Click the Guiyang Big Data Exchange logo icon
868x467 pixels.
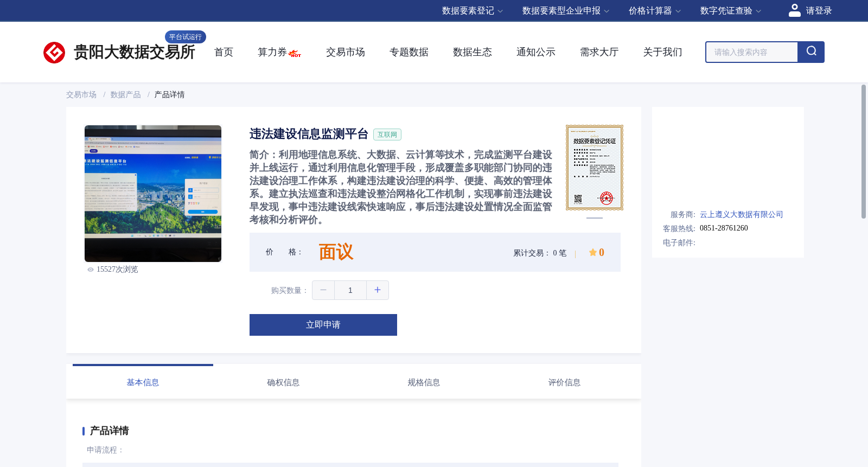tap(54, 53)
